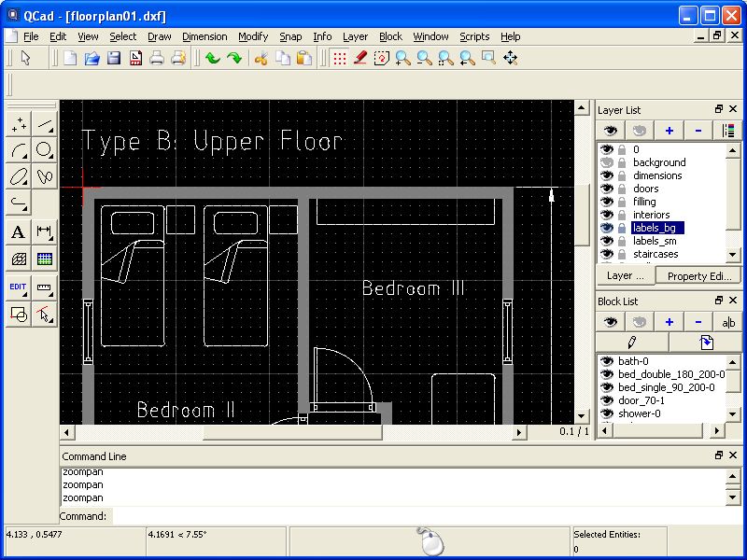Select the Line drawing tool
This screenshot has height=560, width=747.
pyautogui.click(x=45, y=122)
